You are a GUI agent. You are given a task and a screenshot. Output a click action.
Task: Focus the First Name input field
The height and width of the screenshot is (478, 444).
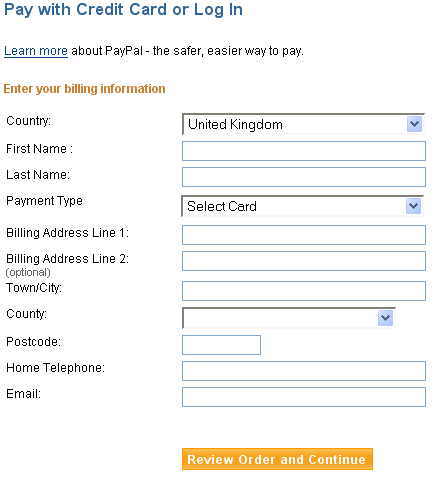(x=304, y=151)
